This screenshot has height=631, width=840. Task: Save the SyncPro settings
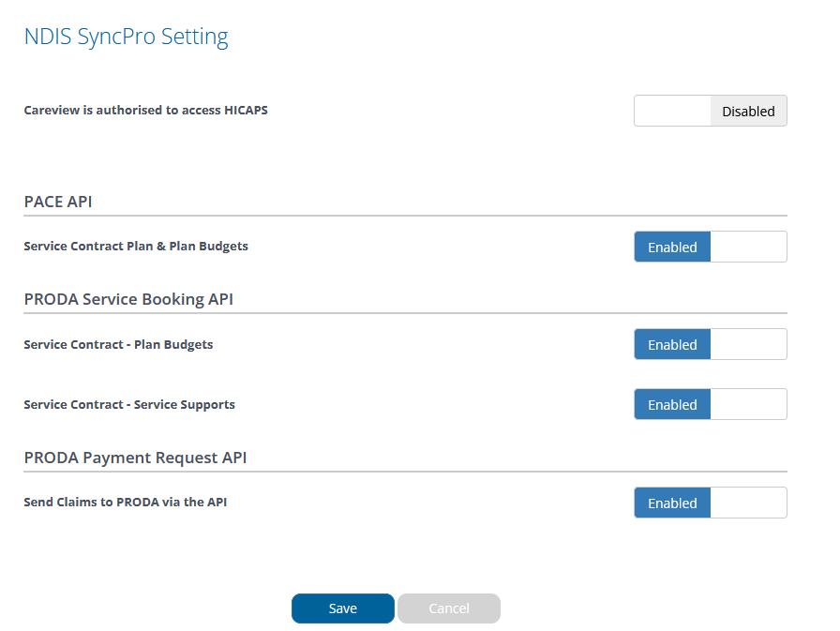pos(343,608)
